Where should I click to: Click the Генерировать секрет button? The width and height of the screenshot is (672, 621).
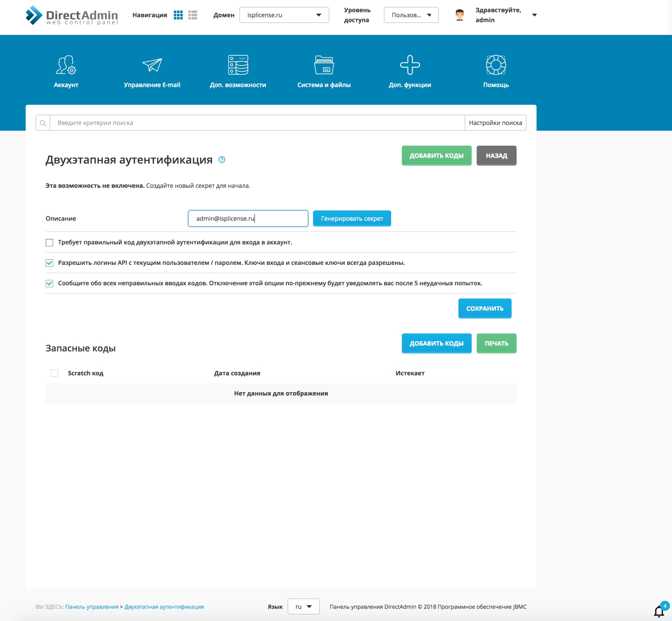point(352,218)
